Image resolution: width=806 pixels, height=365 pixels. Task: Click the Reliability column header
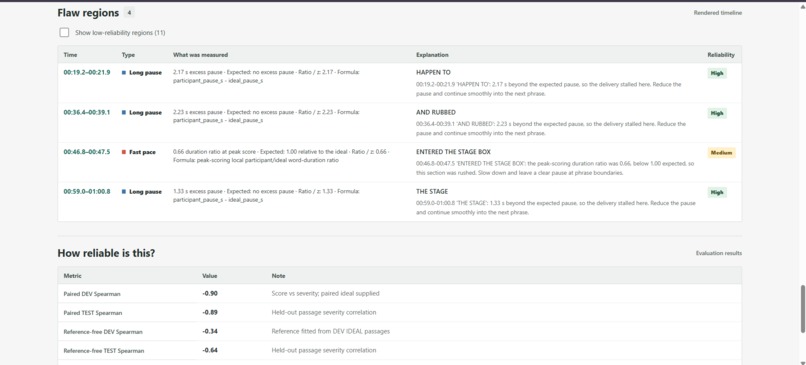[721, 55]
